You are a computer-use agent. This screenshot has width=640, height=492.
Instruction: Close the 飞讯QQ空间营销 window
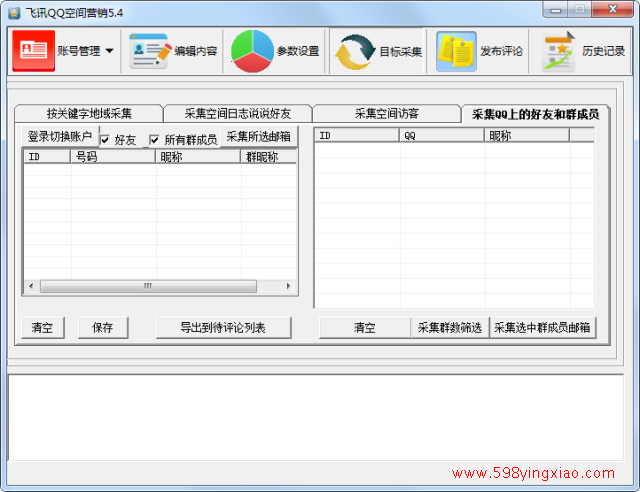click(x=613, y=9)
